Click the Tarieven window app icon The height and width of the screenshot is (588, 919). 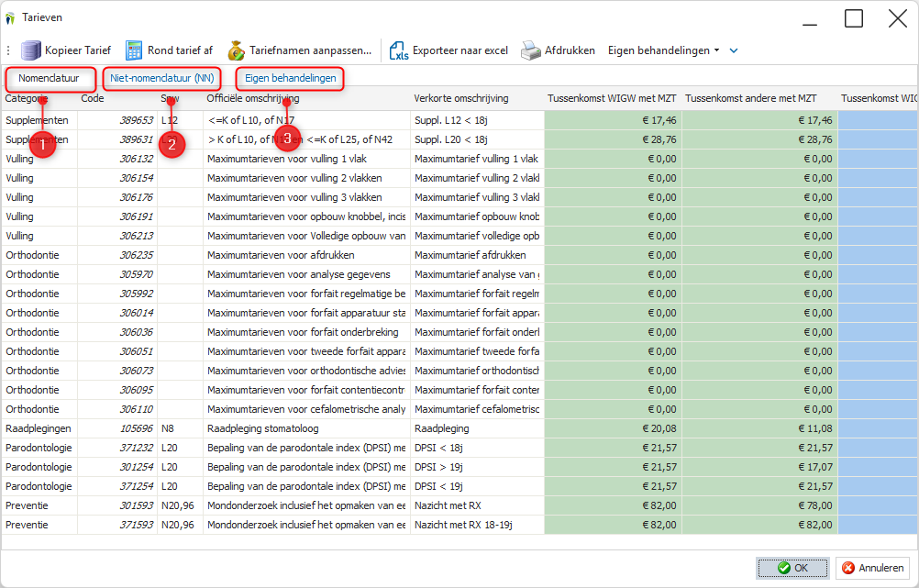pos(10,18)
